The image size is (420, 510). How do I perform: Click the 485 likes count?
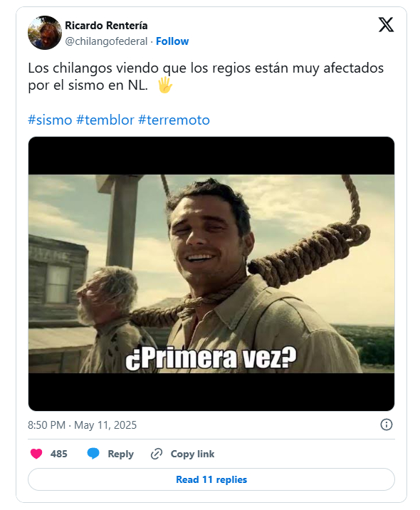[59, 454]
